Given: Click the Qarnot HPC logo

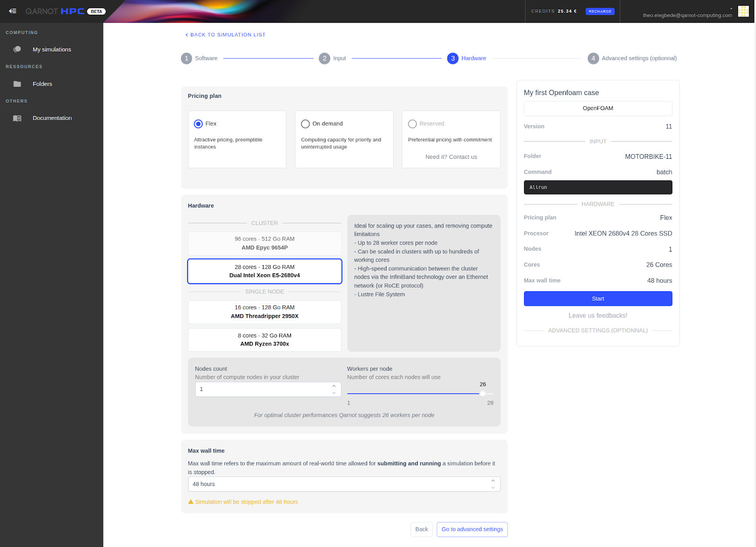Looking at the screenshot, I should coord(55,11).
